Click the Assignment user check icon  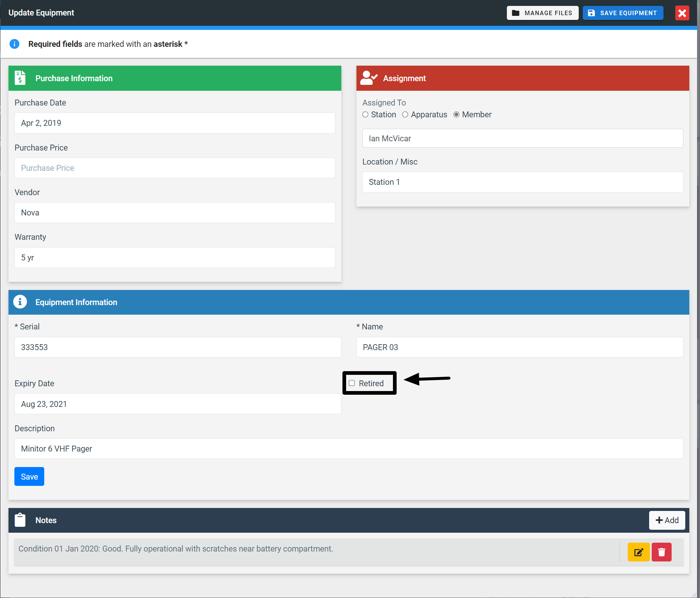[369, 78]
